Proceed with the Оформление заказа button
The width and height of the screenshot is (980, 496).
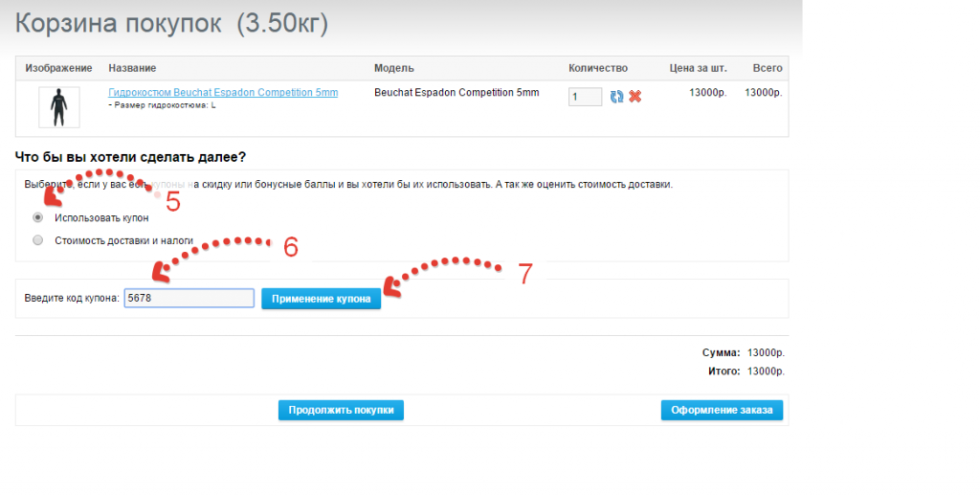[x=722, y=411]
